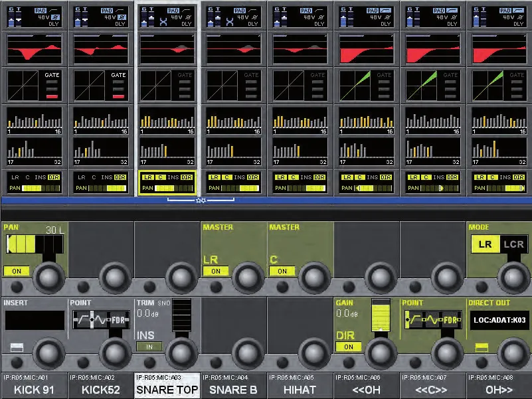Screen dimensions: 532x399
Task: Open bus sends 17-32 block of KICK52
Action: point(101,151)
